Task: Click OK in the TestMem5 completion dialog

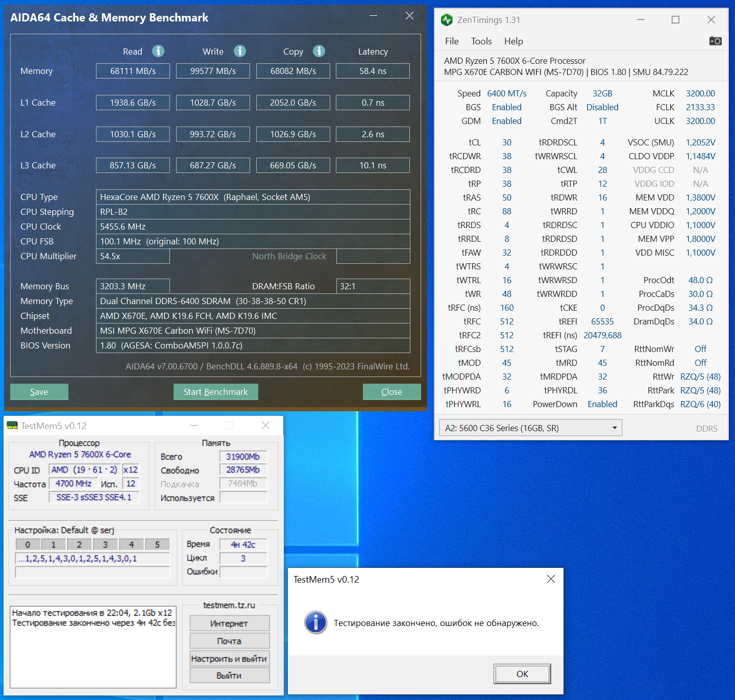Action: (522, 674)
